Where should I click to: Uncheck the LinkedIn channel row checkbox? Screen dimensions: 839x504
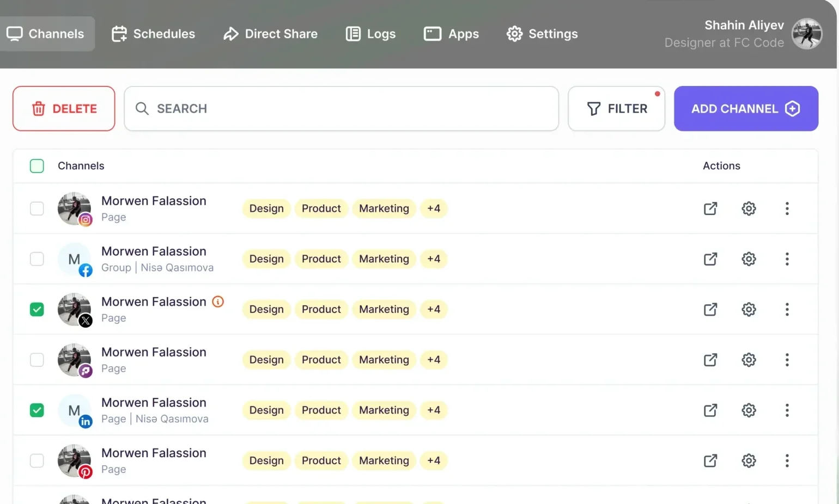tap(37, 410)
